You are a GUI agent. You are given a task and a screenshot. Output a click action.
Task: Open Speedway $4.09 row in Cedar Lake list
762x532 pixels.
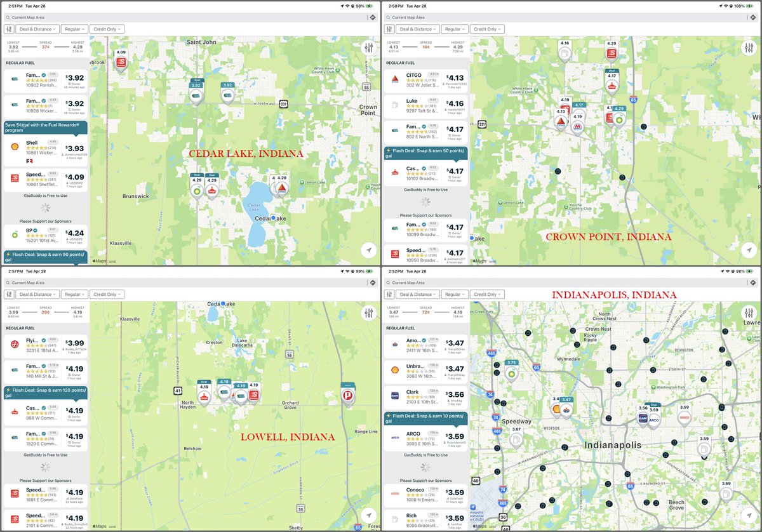[44, 181]
